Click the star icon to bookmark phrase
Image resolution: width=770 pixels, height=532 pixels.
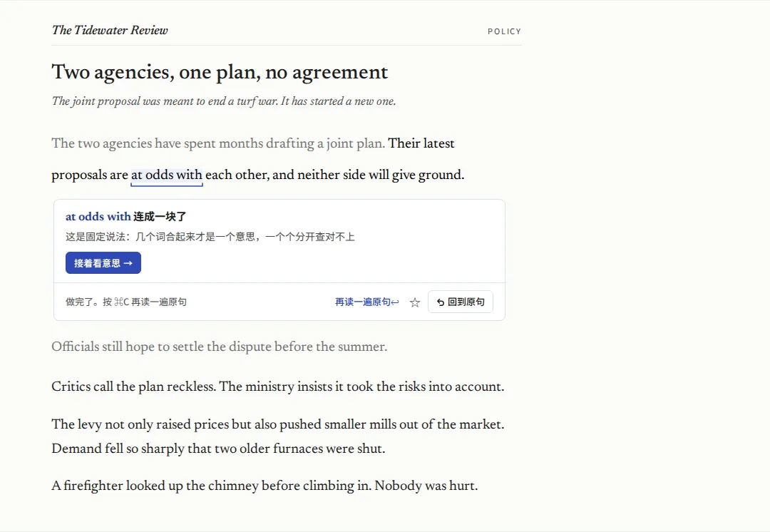[x=415, y=302]
